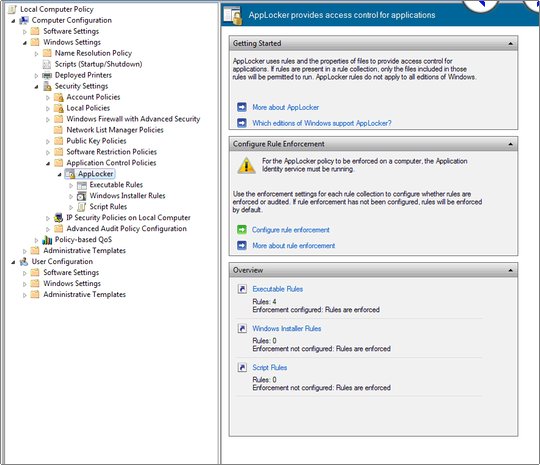Click the User Configuration user icon
The width and height of the screenshot is (540, 465).
click(x=24, y=261)
